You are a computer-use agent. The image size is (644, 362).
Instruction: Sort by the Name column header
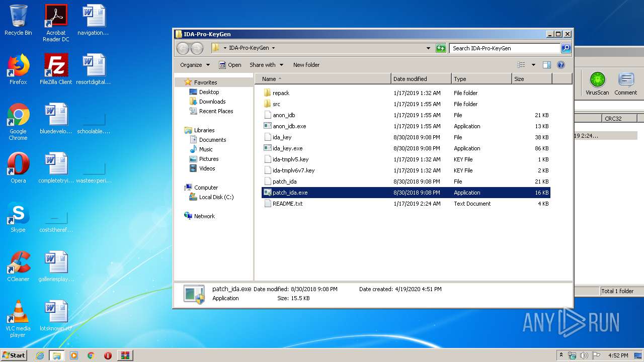[x=323, y=79]
